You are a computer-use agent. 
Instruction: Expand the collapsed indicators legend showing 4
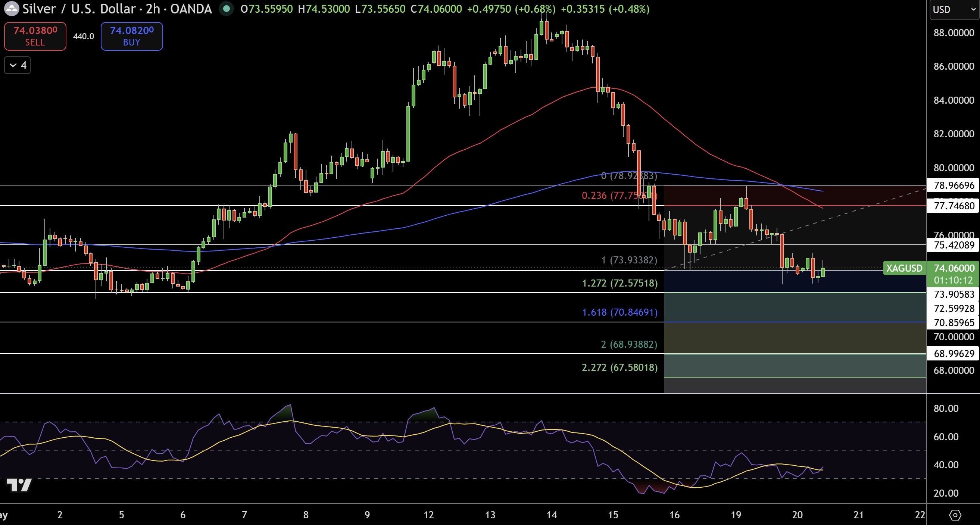pos(17,65)
